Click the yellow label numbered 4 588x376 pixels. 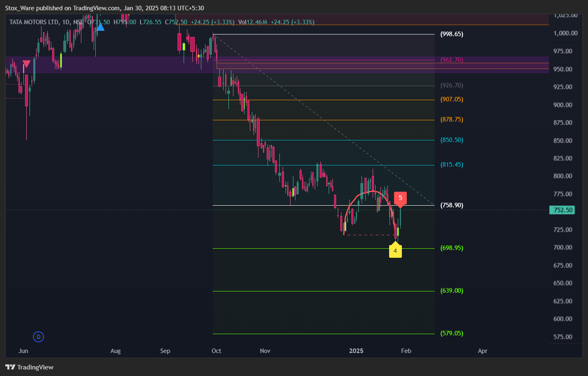[x=395, y=250]
